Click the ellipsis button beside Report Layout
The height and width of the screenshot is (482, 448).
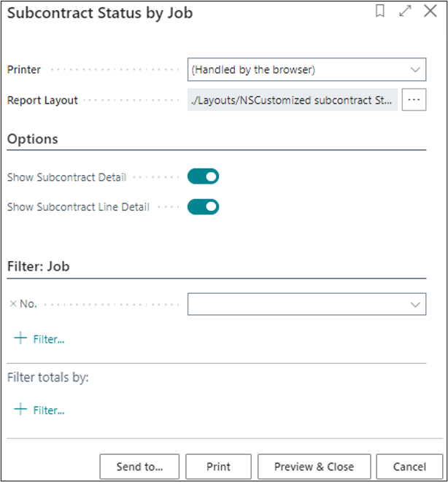pyautogui.click(x=414, y=100)
